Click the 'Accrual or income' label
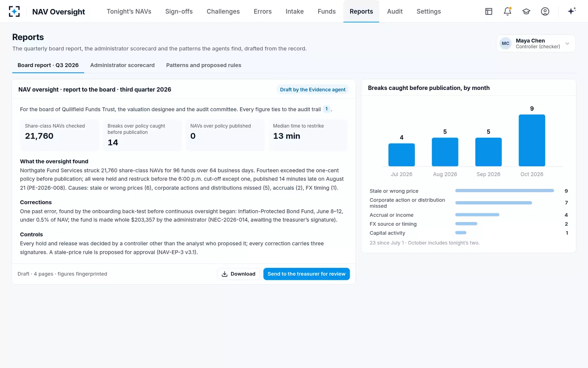The image size is (588, 368). pos(392,215)
